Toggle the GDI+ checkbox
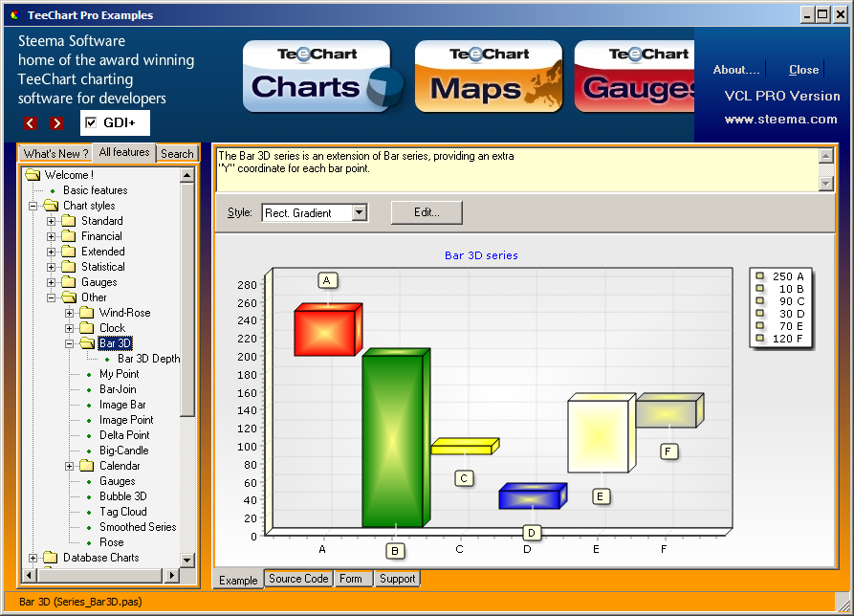The height and width of the screenshot is (616, 854). (91, 122)
